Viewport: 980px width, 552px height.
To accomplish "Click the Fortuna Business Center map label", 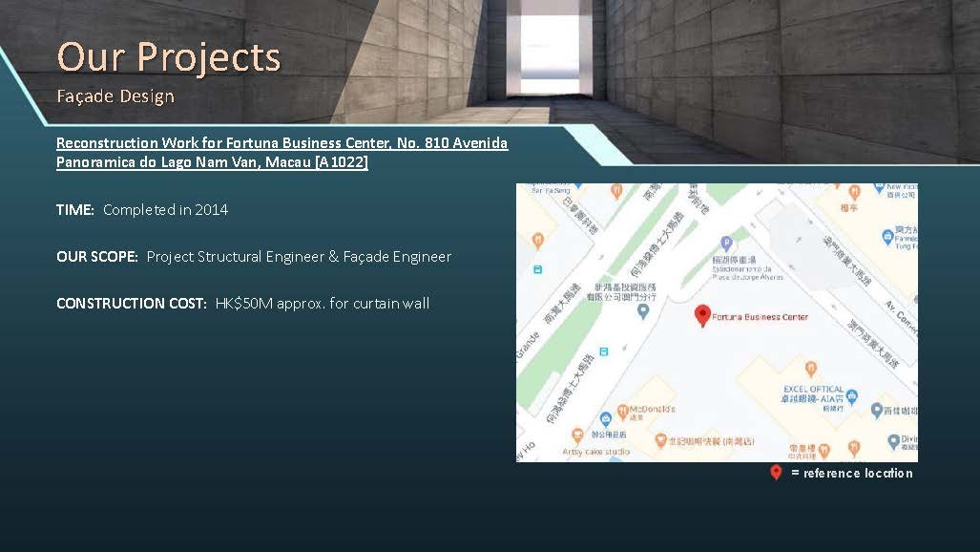I will pyautogui.click(x=761, y=317).
